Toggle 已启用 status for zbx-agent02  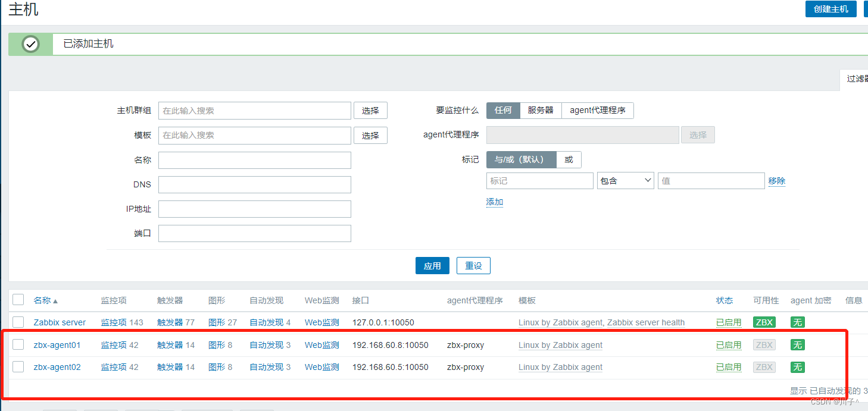729,367
